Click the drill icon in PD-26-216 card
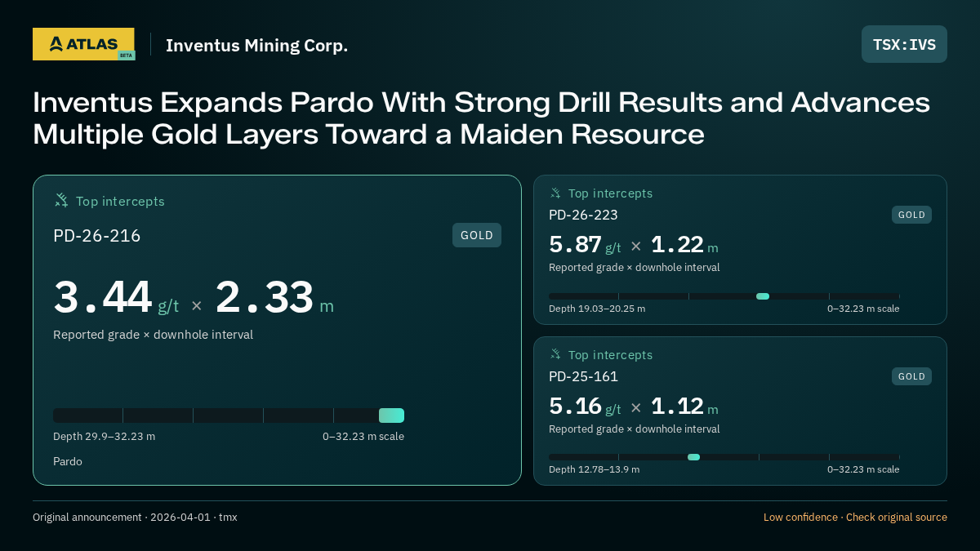 (x=61, y=200)
